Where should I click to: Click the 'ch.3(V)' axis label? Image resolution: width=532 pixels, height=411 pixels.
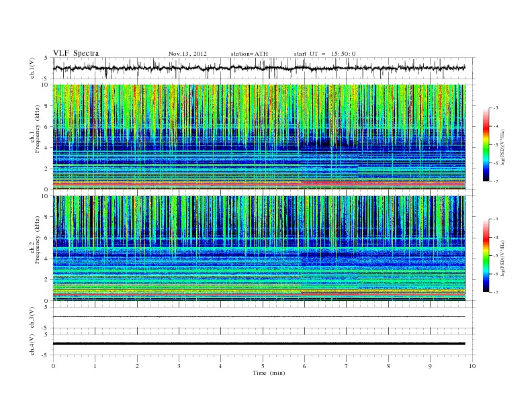(32, 318)
